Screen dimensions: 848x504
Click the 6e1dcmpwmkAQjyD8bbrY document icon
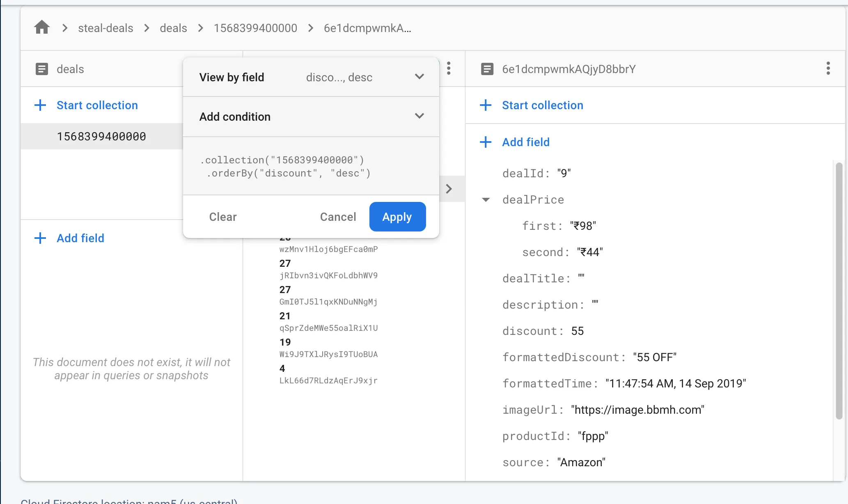487,69
